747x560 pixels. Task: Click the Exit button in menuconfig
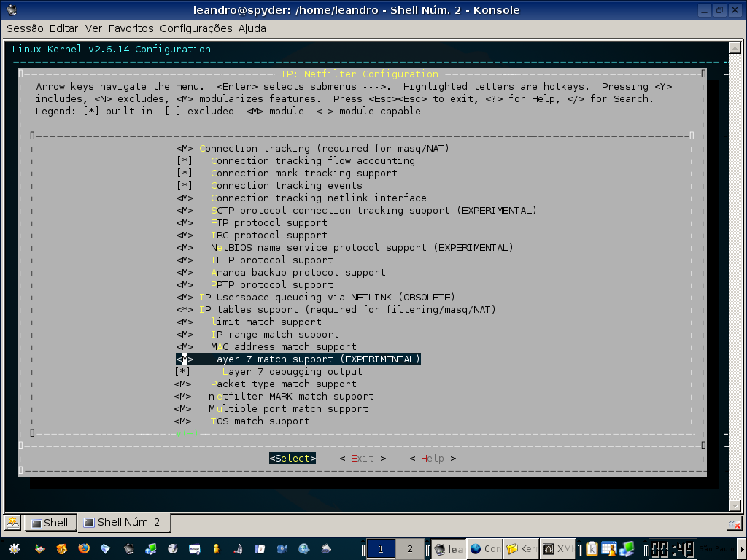tap(363, 458)
